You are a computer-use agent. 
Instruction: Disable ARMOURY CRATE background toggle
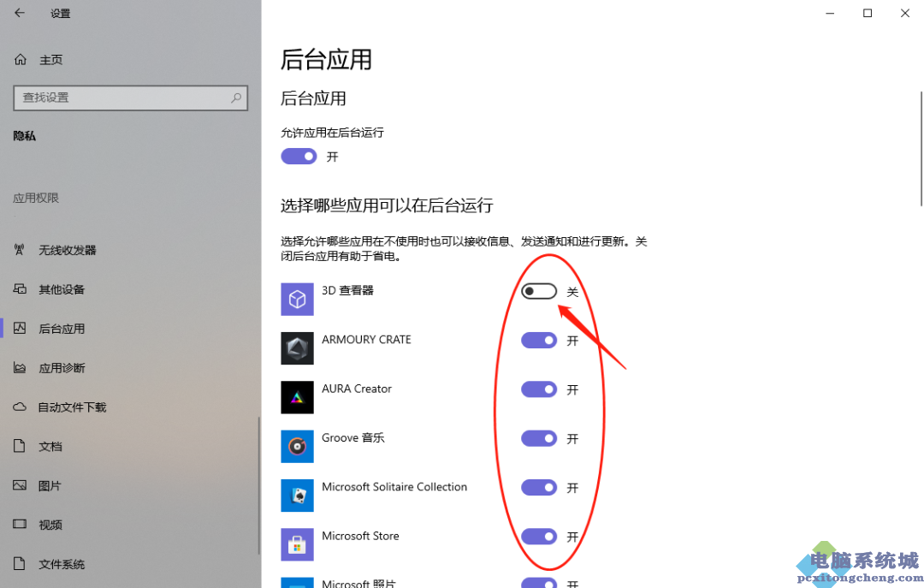(539, 341)
